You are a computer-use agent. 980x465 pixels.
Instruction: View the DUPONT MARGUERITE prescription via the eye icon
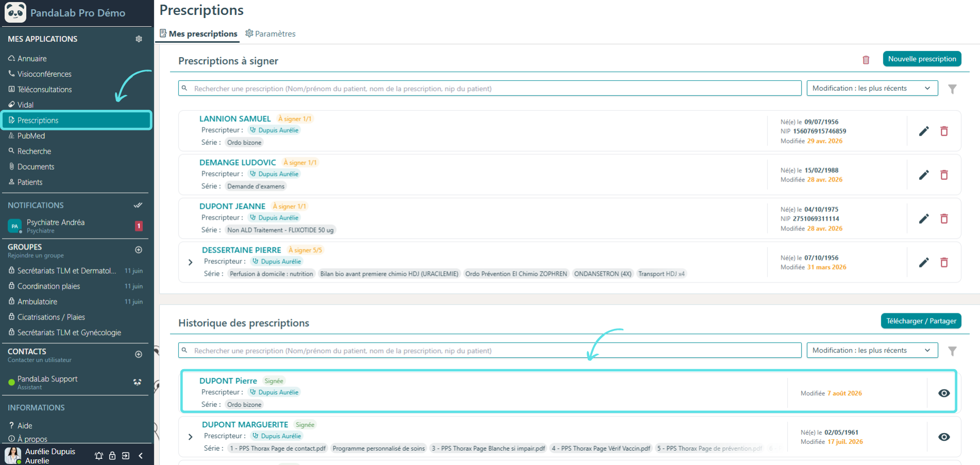(944, 437)
